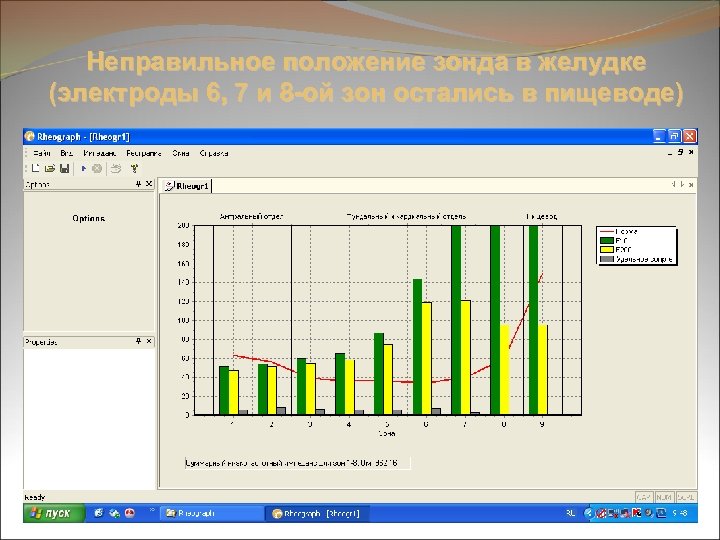The width and height of the screenshot is (720, 540).
Task: Expand hidden tray icons with round arrow
Action: tap(588, 513)
